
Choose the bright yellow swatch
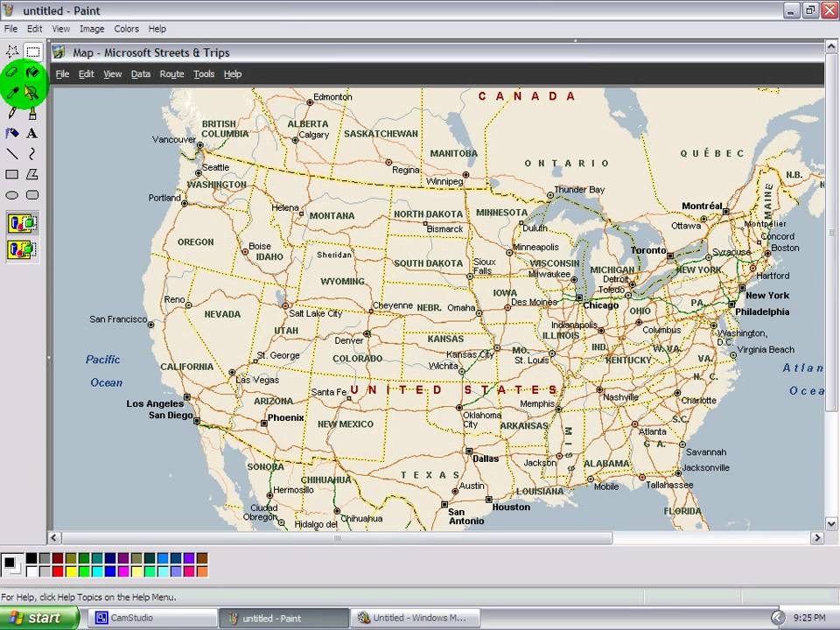71,571
